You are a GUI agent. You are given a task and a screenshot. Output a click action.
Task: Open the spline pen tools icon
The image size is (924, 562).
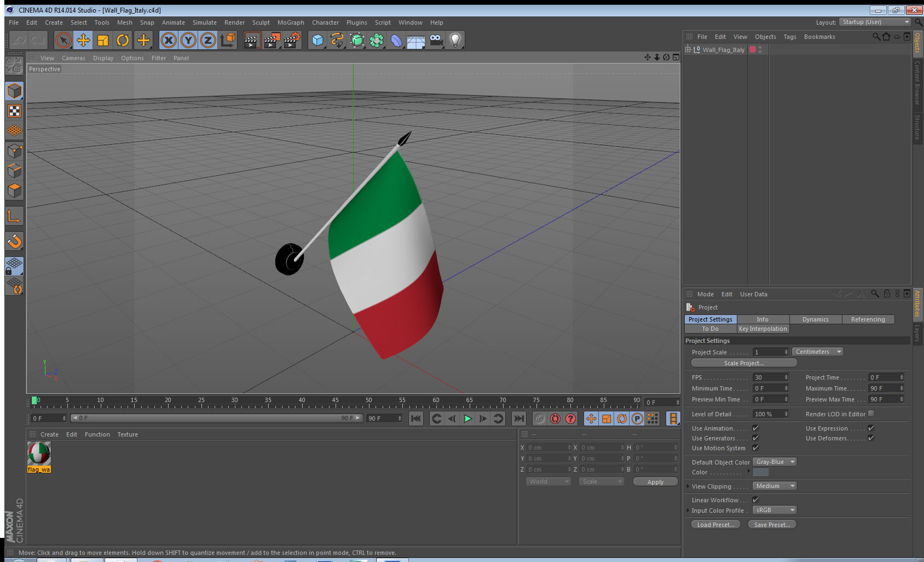337,40
